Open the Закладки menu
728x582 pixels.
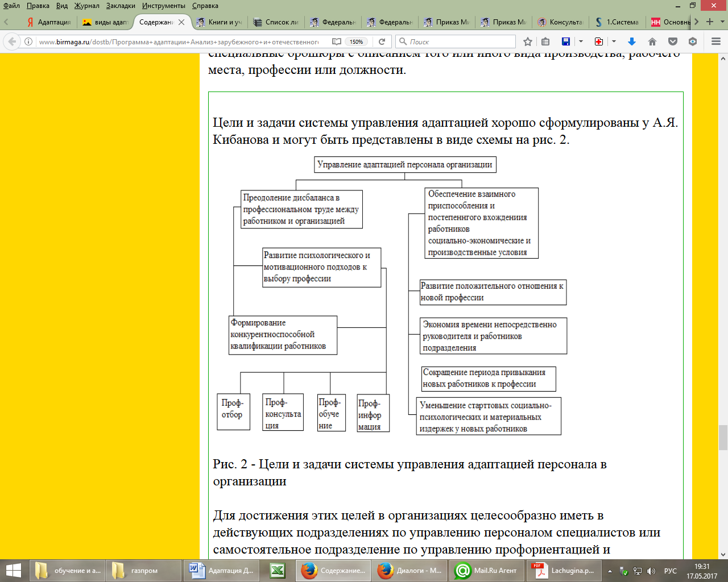[121, 6]
